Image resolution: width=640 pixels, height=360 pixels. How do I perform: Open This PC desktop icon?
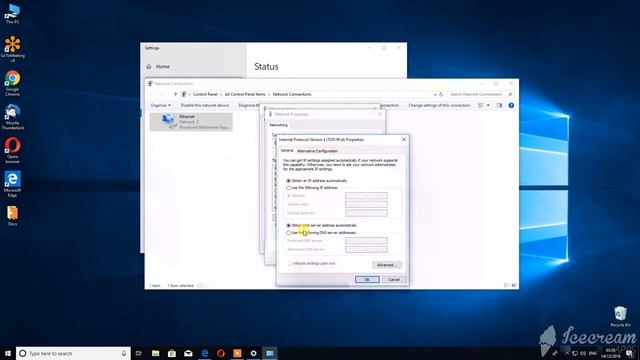point(12,14)
